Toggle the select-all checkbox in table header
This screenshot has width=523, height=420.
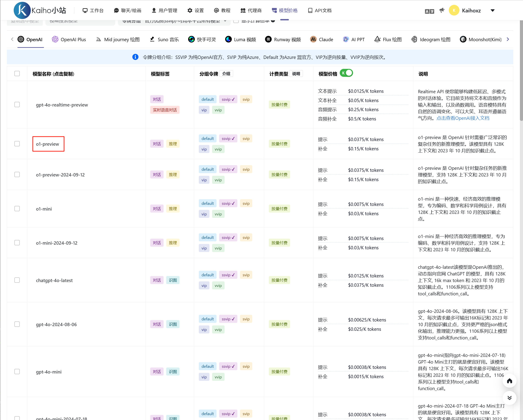pyautogui.click(x=17, y=74)
